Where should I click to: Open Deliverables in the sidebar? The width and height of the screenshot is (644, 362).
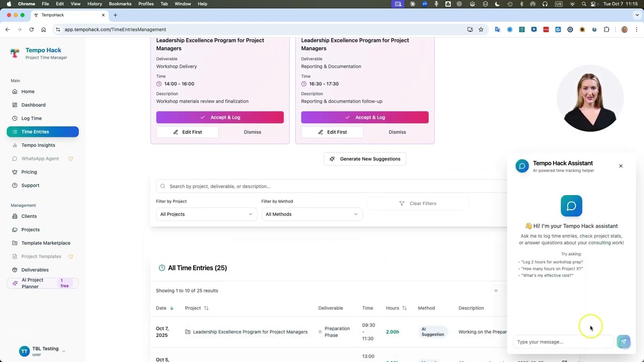[x=43, y=270]
